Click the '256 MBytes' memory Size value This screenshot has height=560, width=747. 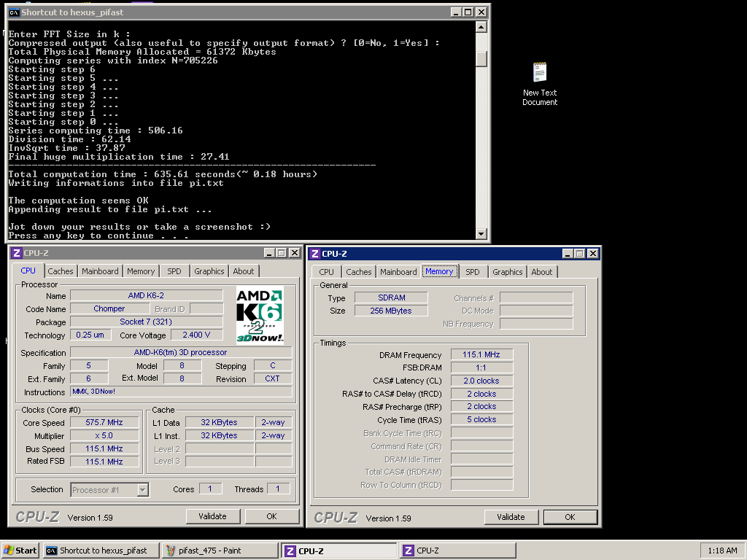click(392, 311)
